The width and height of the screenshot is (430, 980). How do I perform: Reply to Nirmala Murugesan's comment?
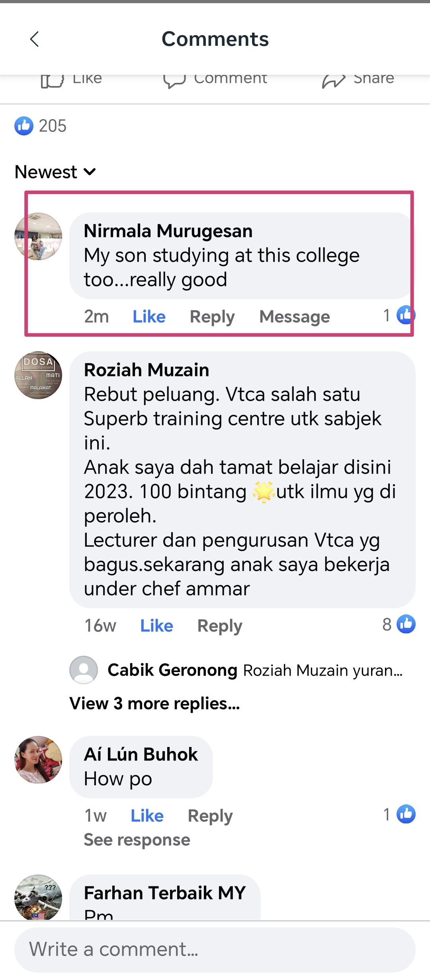tap(212, 317)
